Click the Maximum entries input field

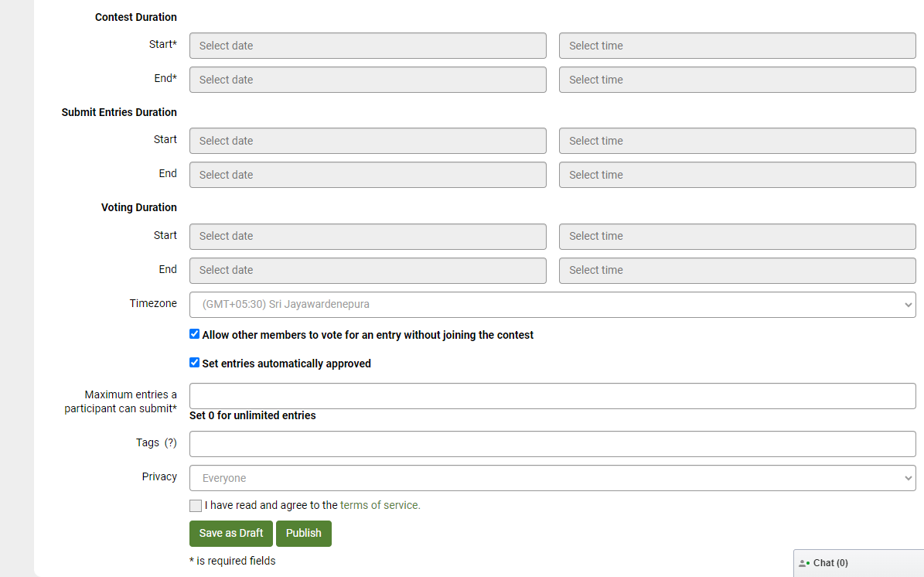[x=552, y=396]
